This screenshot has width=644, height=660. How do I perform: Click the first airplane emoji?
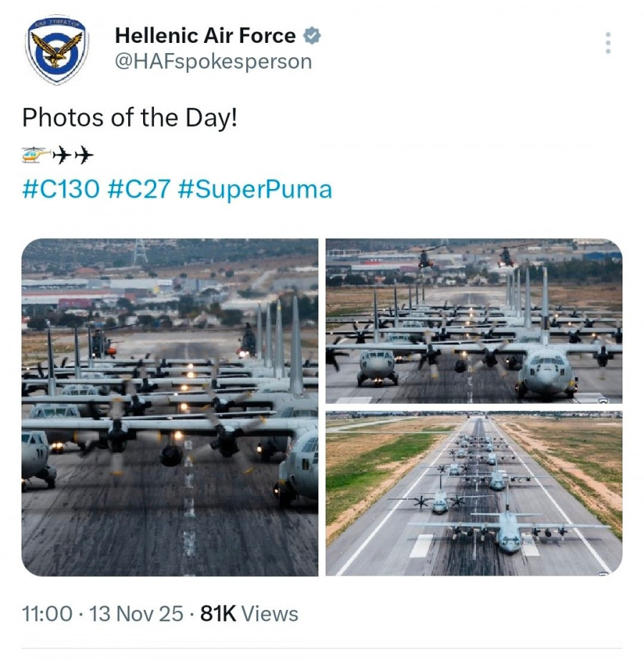click(63, 155)
